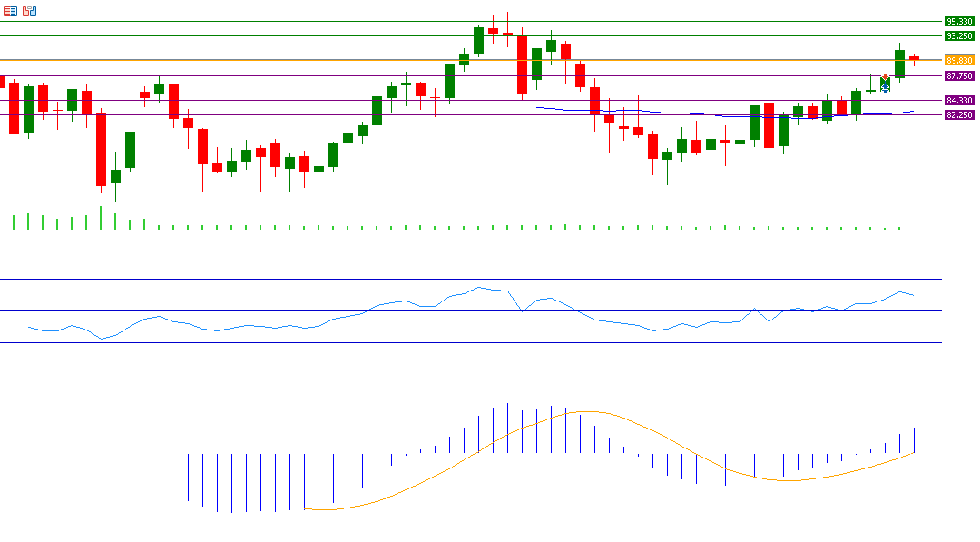Click the rightmost red candlestick
Screen dimensions: 980x542
click(x=914, y=58)
